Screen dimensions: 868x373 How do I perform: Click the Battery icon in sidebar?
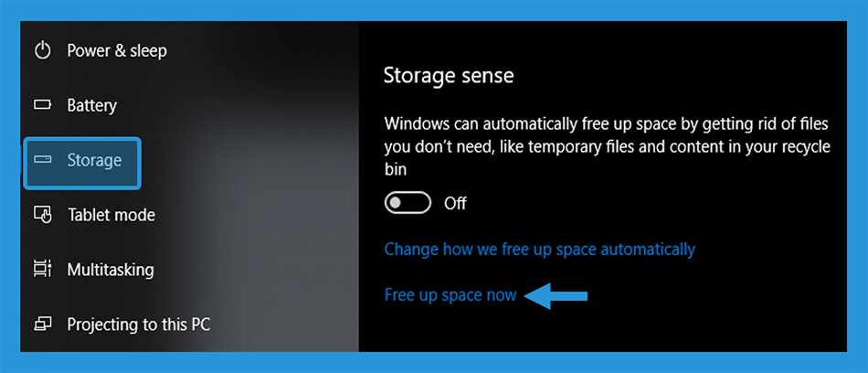point(43,105)
